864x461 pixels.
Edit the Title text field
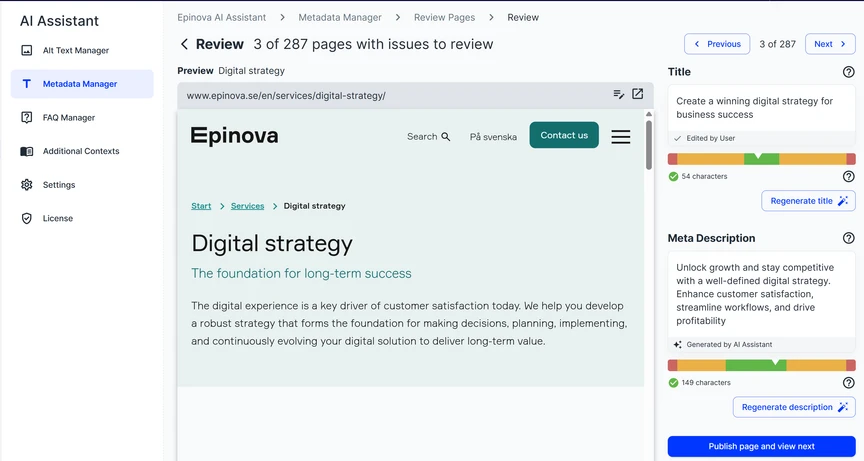(x=762, y=108)
